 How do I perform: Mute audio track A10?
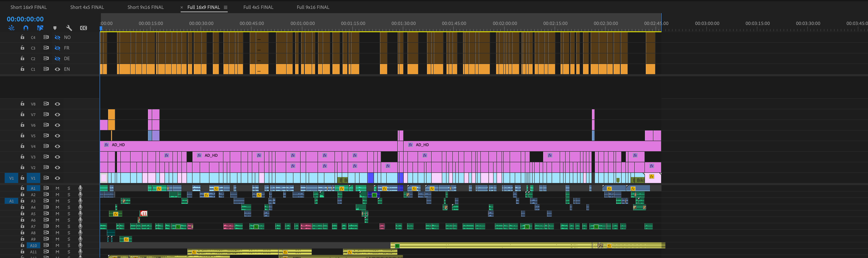[57, 245]
